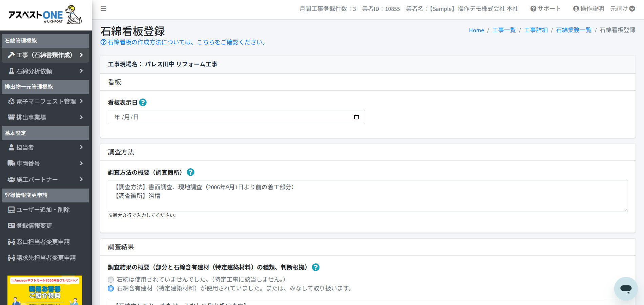
Task: Open 操作説明 in the top bar
Action: click(588, 9)
